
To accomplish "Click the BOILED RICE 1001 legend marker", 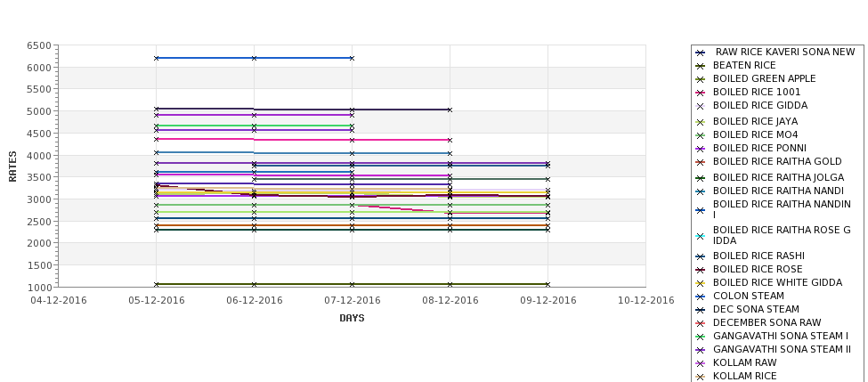I will pyautogui.click(x=701, y=93).
